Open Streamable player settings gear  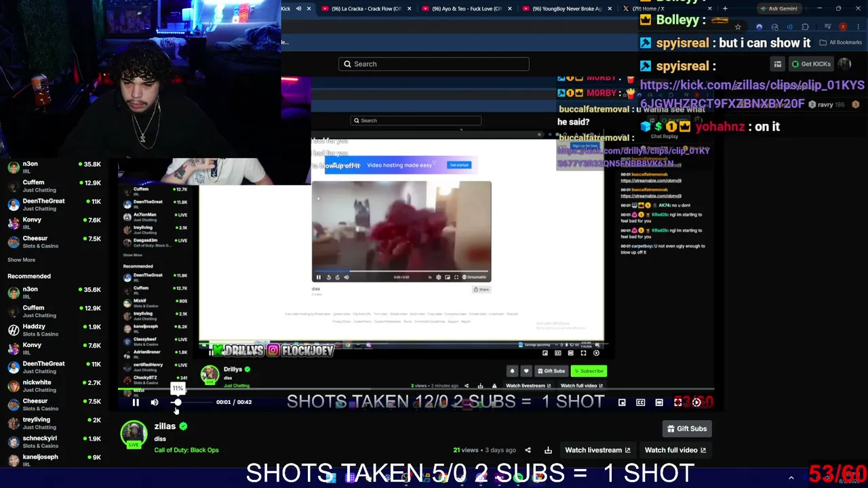coord(438,277)
